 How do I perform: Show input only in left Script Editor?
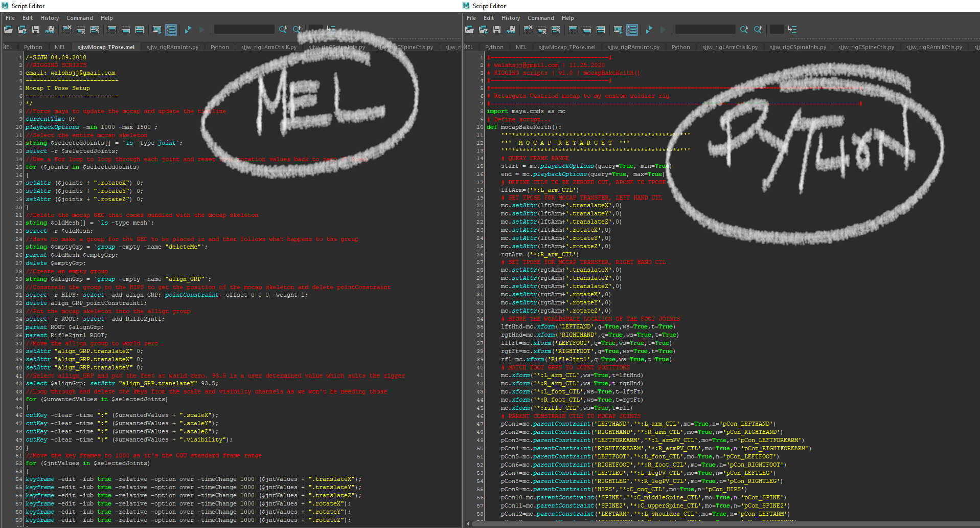(x=126, y=30)
